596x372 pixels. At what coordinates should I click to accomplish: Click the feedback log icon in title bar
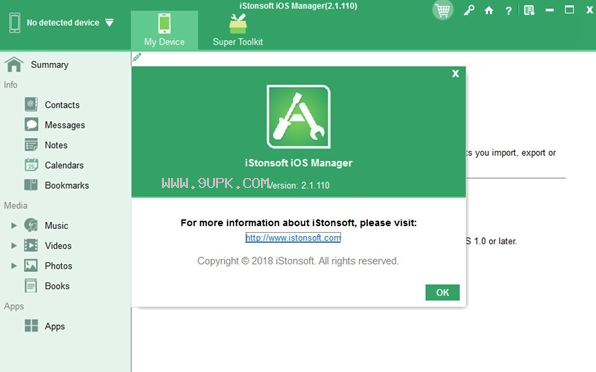tap(529, 10)
